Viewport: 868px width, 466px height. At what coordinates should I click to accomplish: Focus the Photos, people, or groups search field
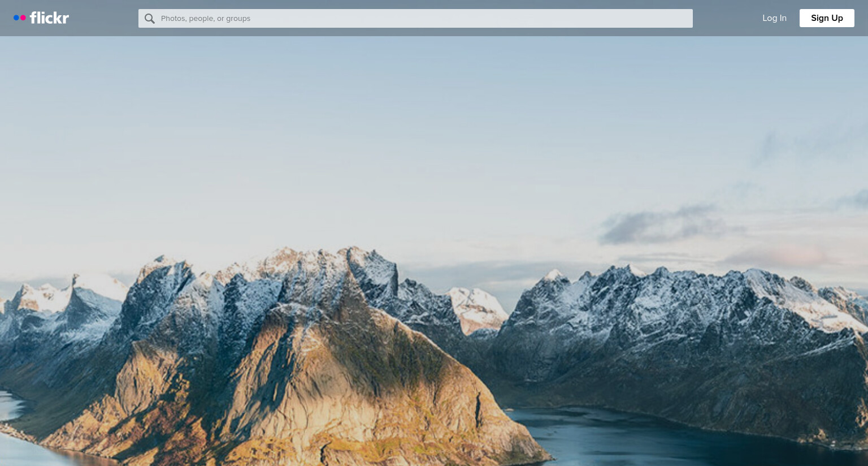click(415, 18)
